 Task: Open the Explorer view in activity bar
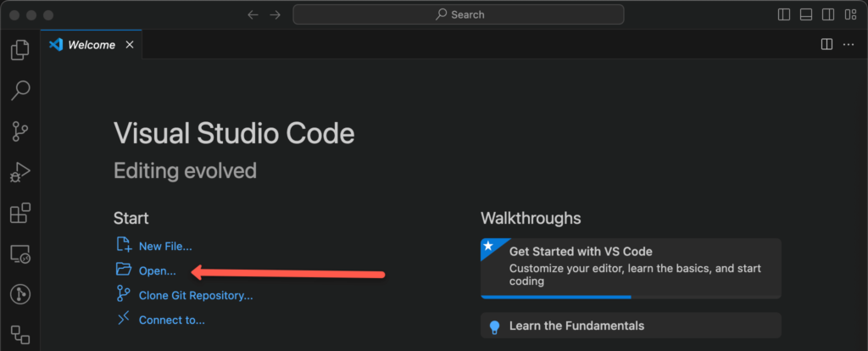point(20,50)
